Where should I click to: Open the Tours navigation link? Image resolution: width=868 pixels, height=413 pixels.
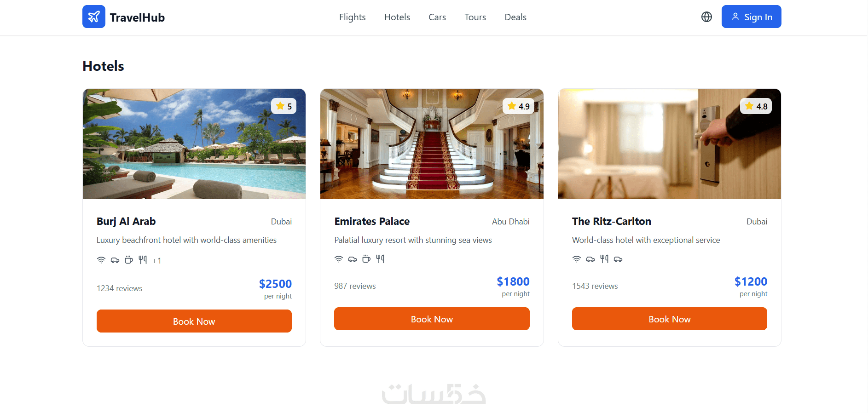475,17
